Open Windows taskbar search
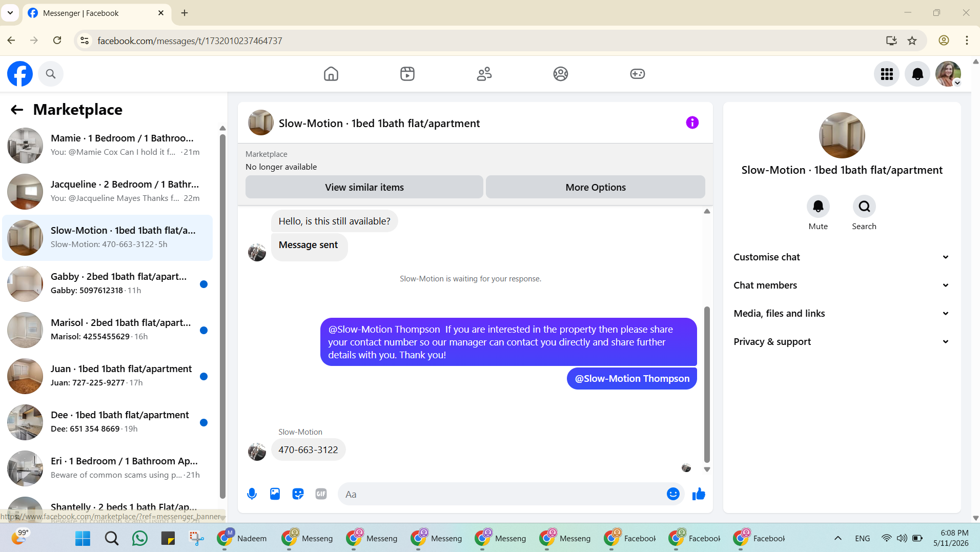Viewport: 980px width, 552px height. 111,538
